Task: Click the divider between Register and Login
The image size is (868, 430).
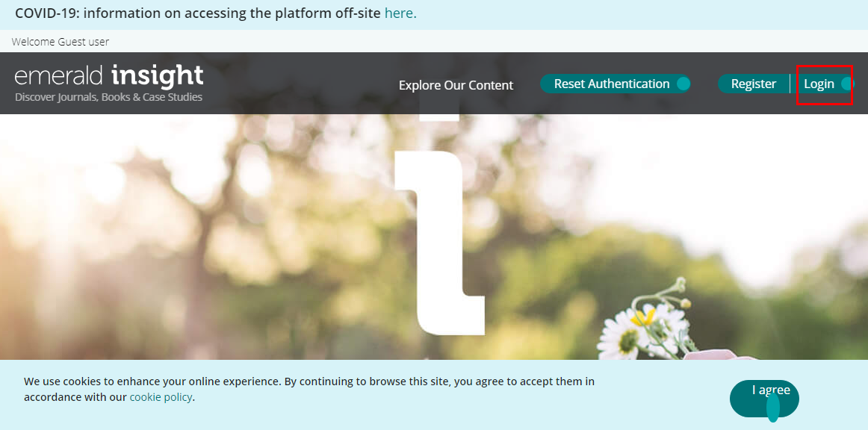Action: [790, 84]
